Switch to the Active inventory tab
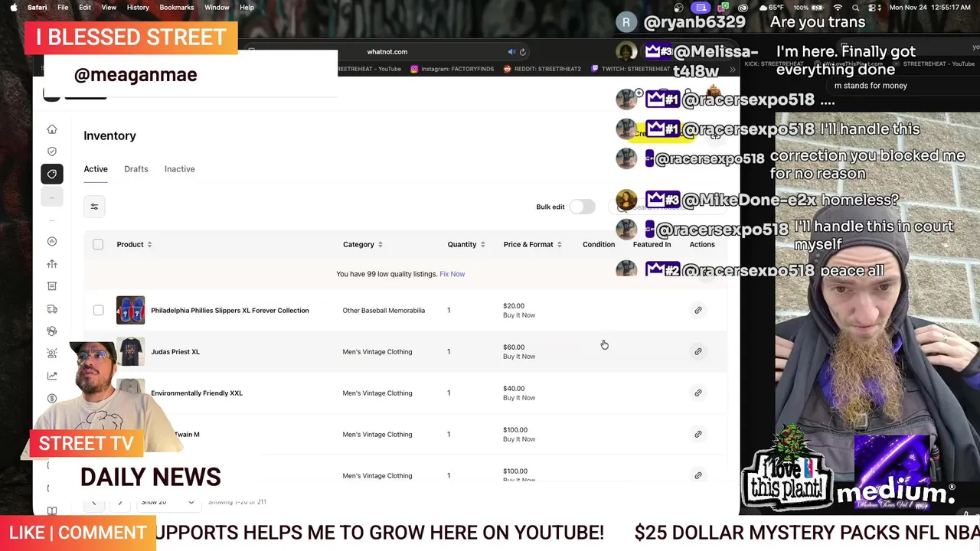The width and height of the screenshot is (980, 551). (96, 169)
